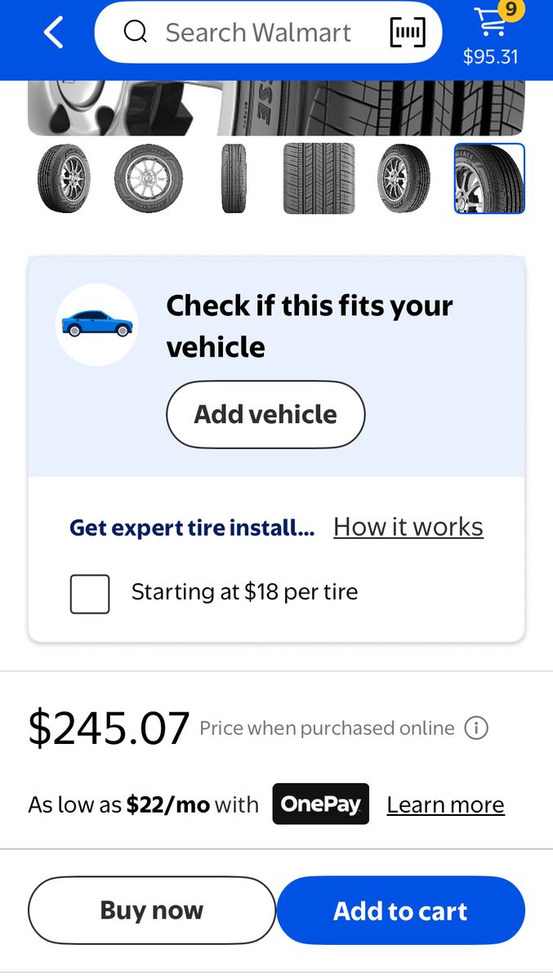The width and height of the screenshot is (553, 980).
Task: Click Add to cart
Action: [x=400, y=911]
